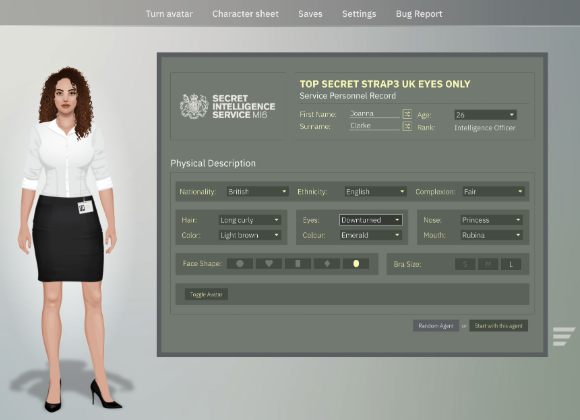Choose bra size M
This screenshot has height=420, width=580.
pos(488,264)
